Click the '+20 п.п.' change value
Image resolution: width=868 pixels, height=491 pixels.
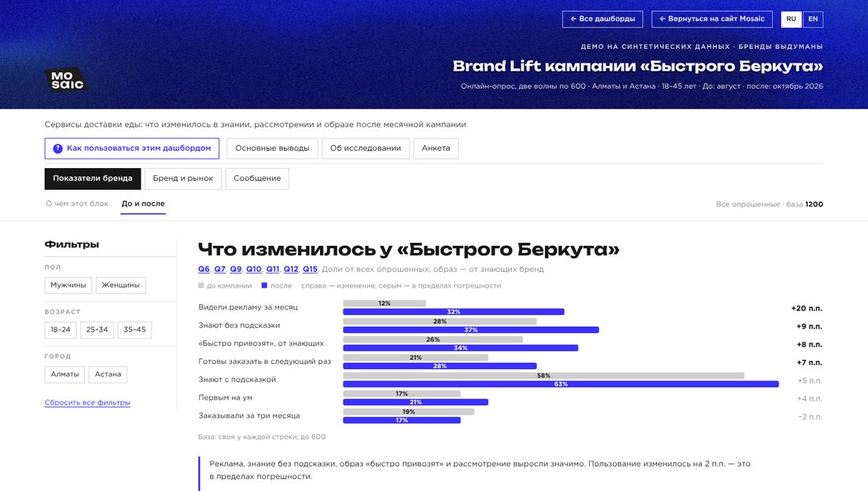coord(807,308)
